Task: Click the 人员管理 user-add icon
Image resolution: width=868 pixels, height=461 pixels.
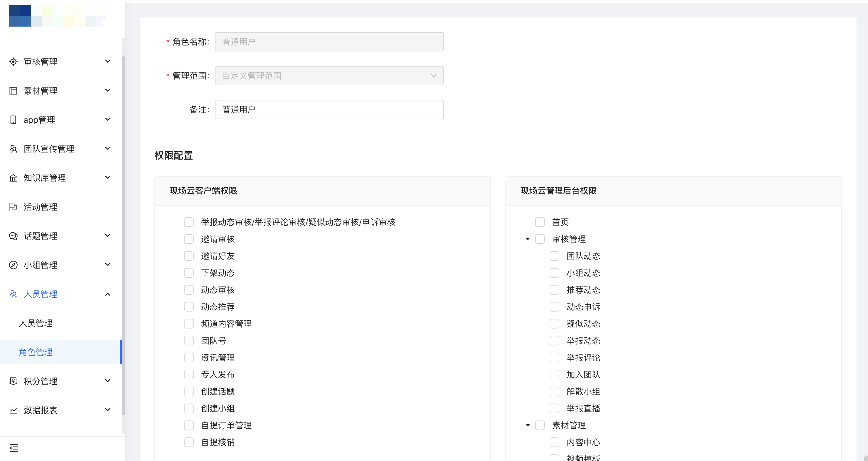Action: [x=13, y=294]
